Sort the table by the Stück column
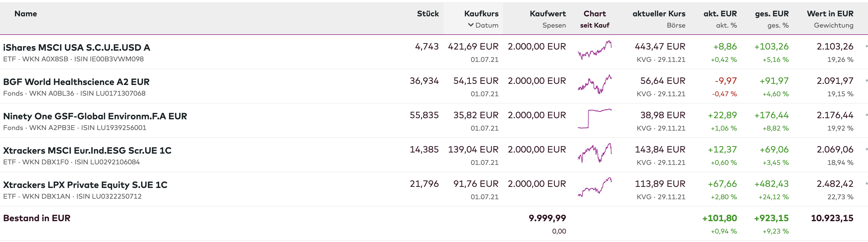The height and width of the screenshot is (242, 868). tap(428, 14)
